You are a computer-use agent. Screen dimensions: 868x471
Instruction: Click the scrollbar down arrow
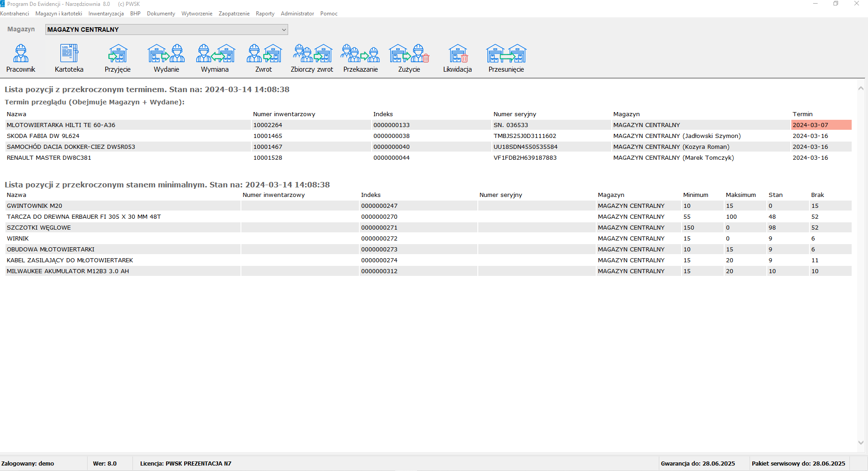[x=861, y=442]
